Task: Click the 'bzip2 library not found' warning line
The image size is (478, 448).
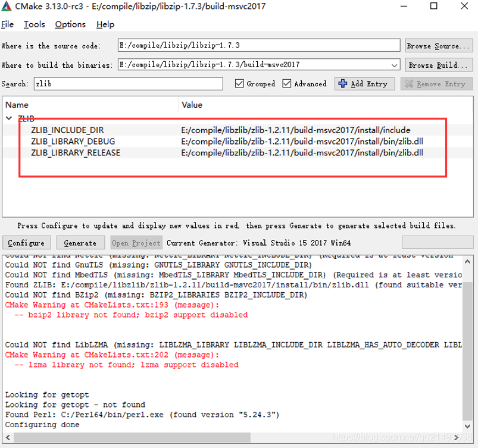Action: point(131,315)
